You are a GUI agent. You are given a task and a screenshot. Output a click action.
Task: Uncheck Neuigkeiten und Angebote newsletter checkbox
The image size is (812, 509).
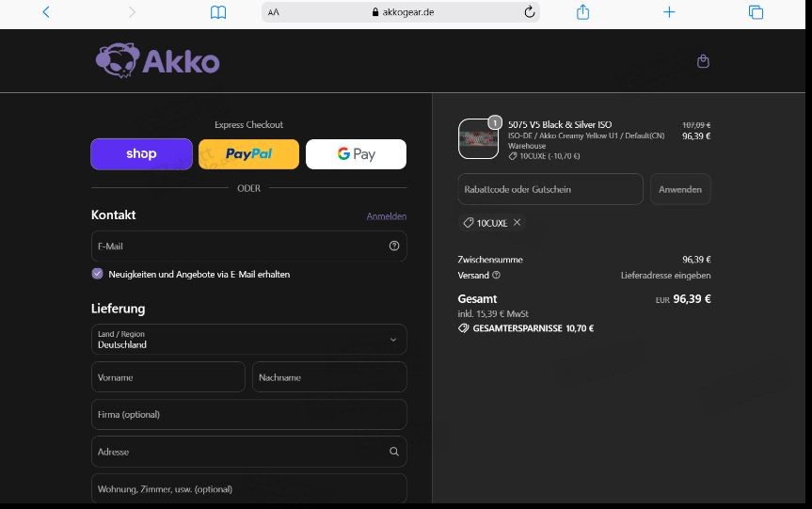[97, 274]
